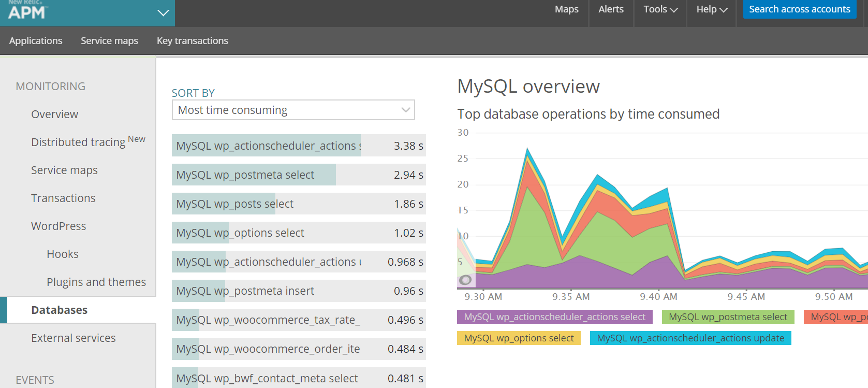The width and height of the screenshot is (868, 388).
Task: Click the New Relic APM logo
Action: coord(28,10)
